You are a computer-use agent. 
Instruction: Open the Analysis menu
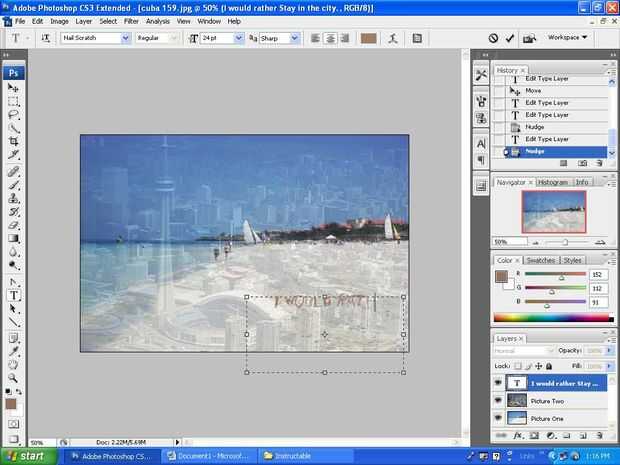click(x=158, y=21)
